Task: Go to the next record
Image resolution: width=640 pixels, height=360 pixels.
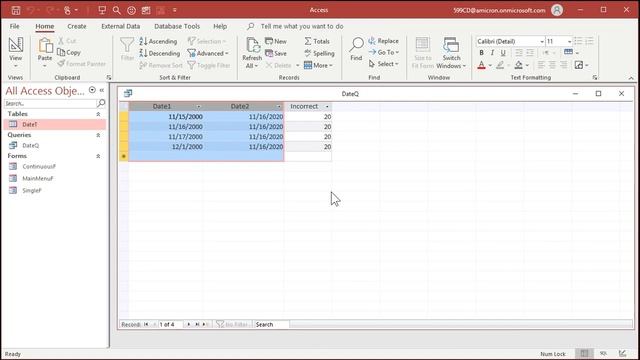Action: 189,324
